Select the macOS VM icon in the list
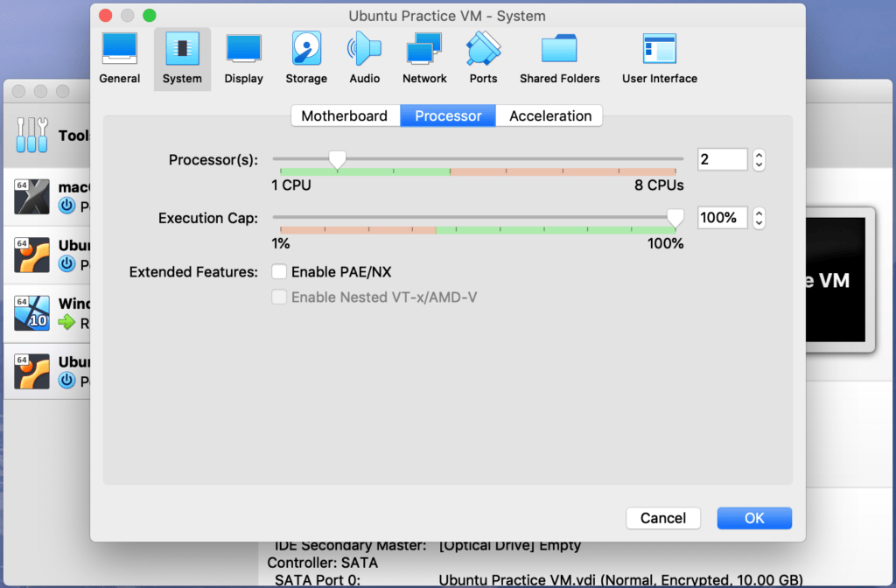896x588 pixels. click(x=31, y=197)
